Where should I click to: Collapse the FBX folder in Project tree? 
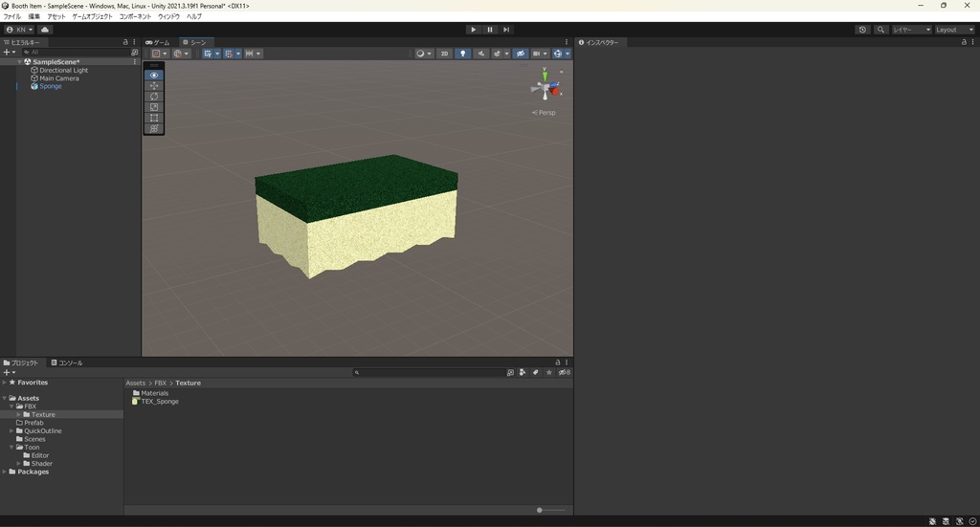pyautogui.click(x=11, y=406)
